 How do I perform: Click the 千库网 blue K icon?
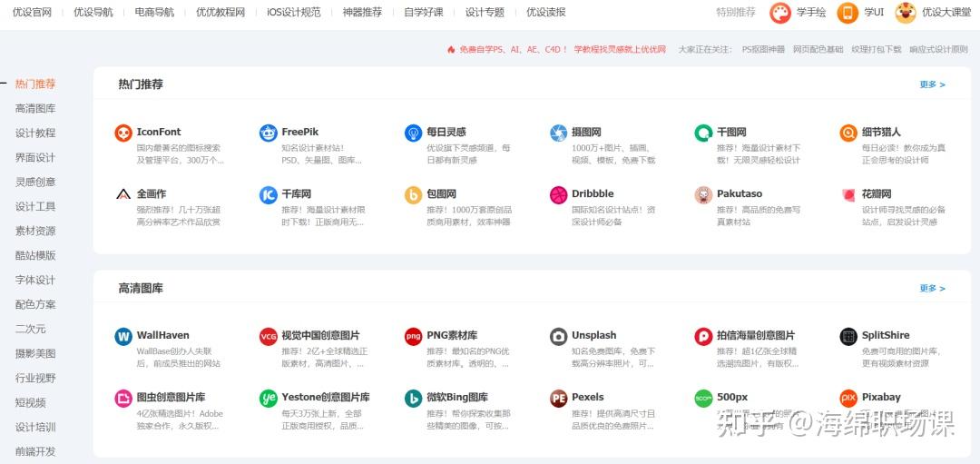pyautogui.click(x=268, y=194)
